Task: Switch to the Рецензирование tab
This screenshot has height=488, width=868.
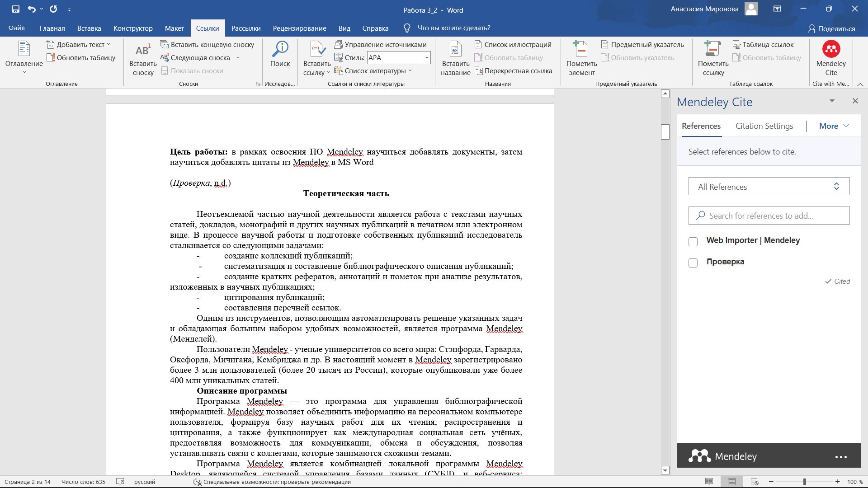Action: pos(299,28)
